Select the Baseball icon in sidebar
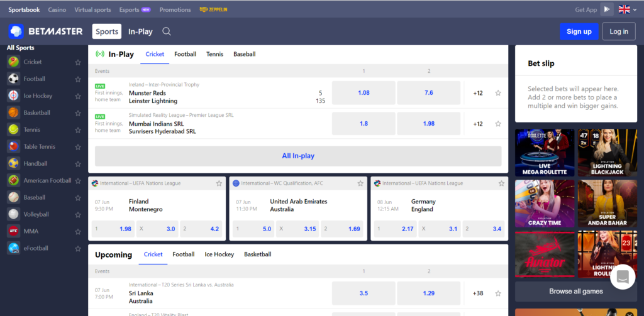Viewport: 644px width, 316px height. coord(14,197)
